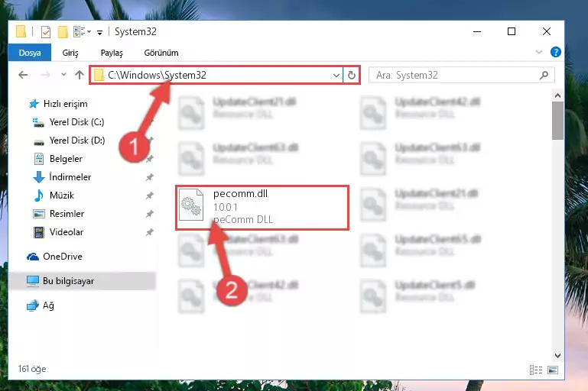Select the pecomm.dll file name
The image size is (588, 391).
(x=240, y=194)
